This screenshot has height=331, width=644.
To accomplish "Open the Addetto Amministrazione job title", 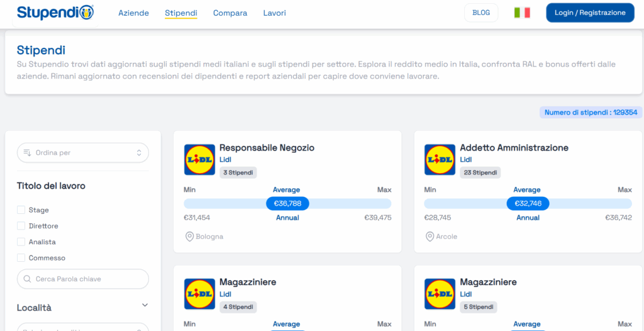I will coord(514,148).
